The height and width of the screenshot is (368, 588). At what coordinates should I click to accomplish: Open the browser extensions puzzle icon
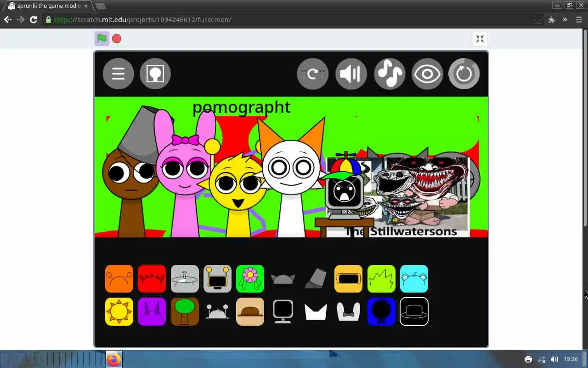(552, 20)
